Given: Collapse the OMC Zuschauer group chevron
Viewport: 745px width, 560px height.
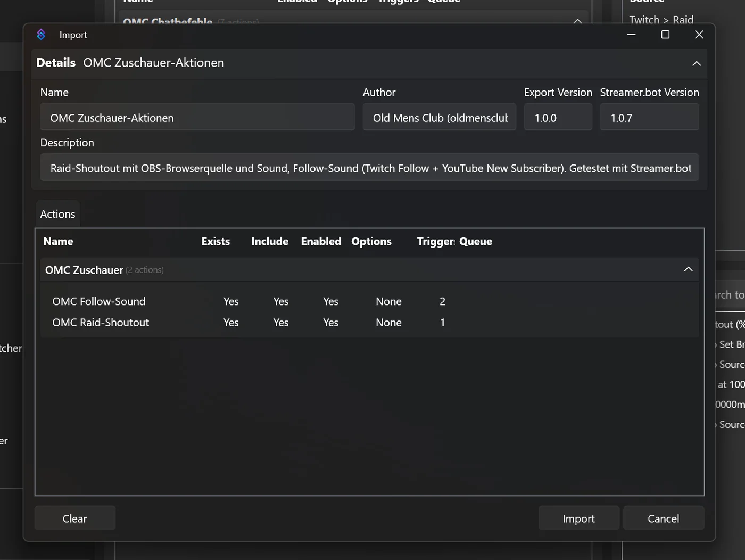Looking at the screenshot, I should tap(688, 269).
